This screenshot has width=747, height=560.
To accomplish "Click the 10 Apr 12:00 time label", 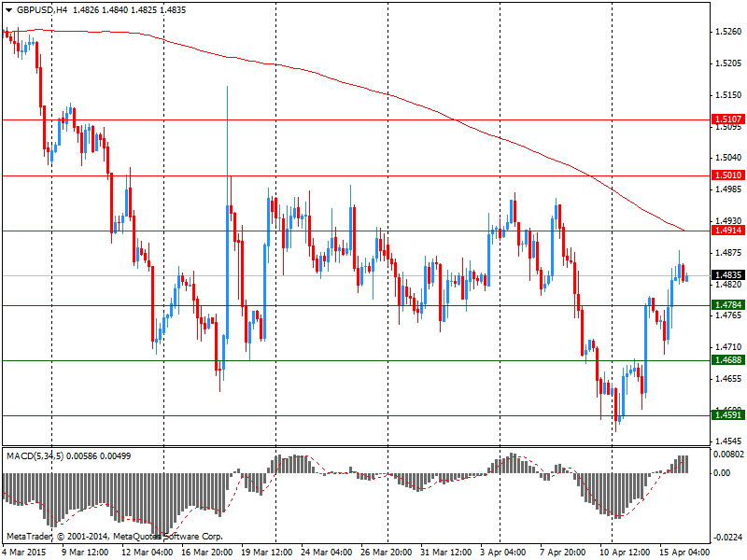I will (625, 553).
